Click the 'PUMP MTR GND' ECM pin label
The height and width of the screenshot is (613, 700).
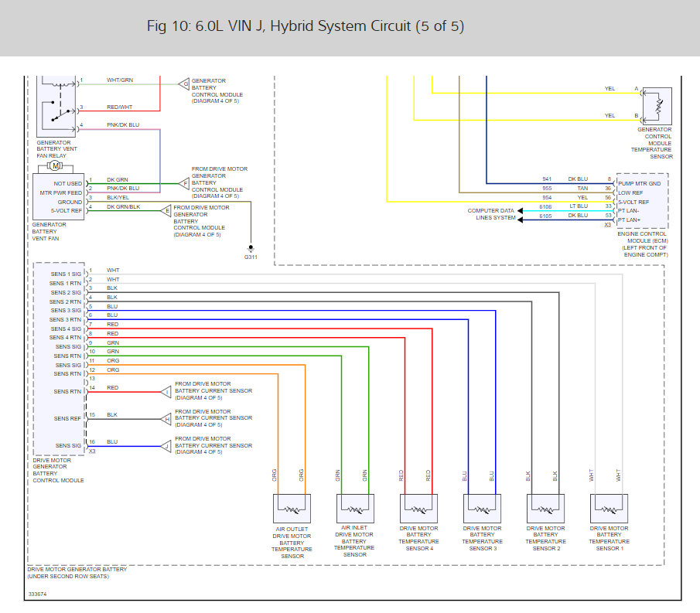(640, 184)
